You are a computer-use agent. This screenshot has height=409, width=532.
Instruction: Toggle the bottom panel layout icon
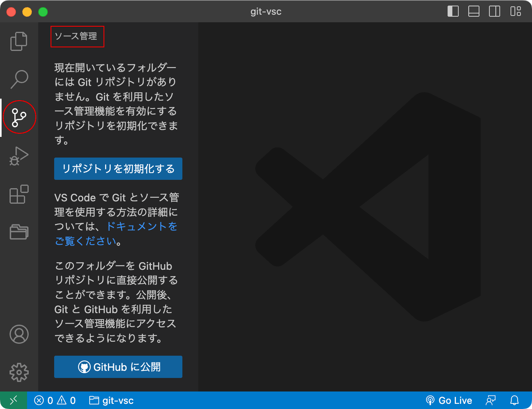(474, 11)
